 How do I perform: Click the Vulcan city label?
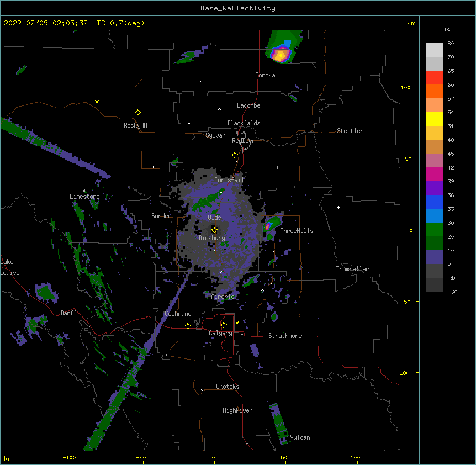300,437
